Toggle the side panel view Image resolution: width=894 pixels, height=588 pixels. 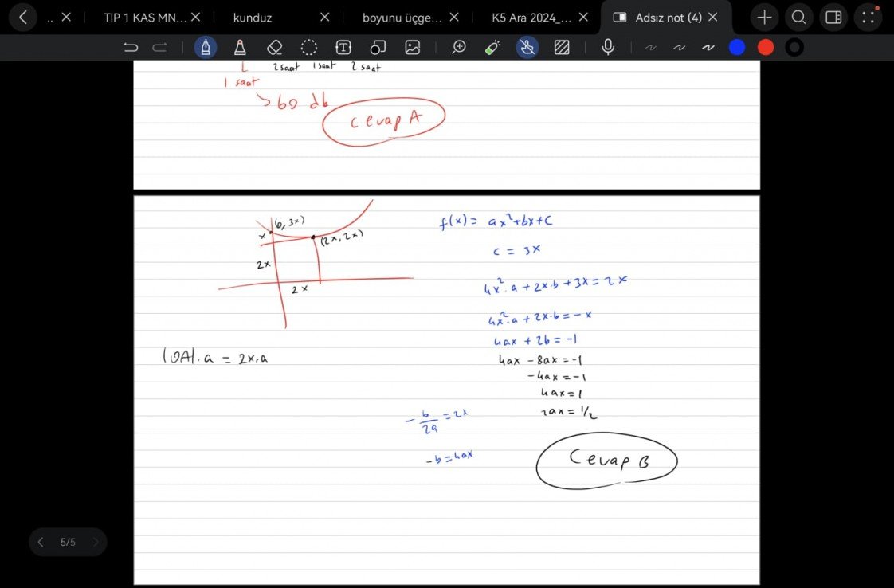click(x=833, y=17)
